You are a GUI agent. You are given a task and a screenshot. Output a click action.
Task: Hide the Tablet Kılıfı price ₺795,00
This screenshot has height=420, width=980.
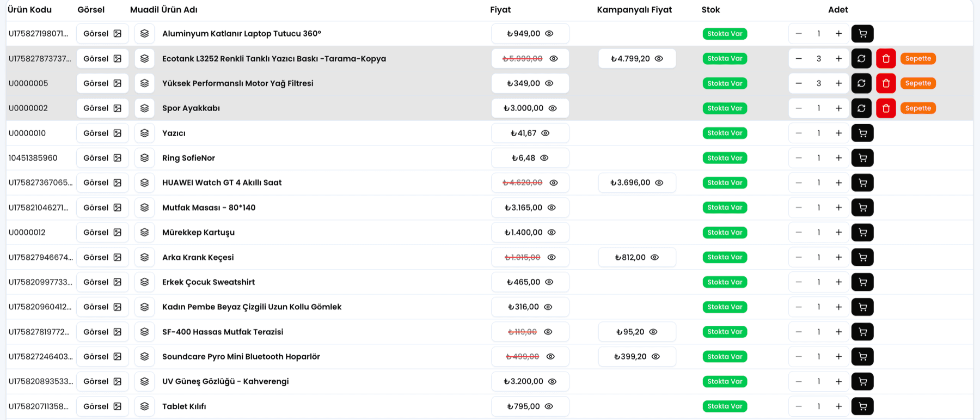tap(549, 406)
